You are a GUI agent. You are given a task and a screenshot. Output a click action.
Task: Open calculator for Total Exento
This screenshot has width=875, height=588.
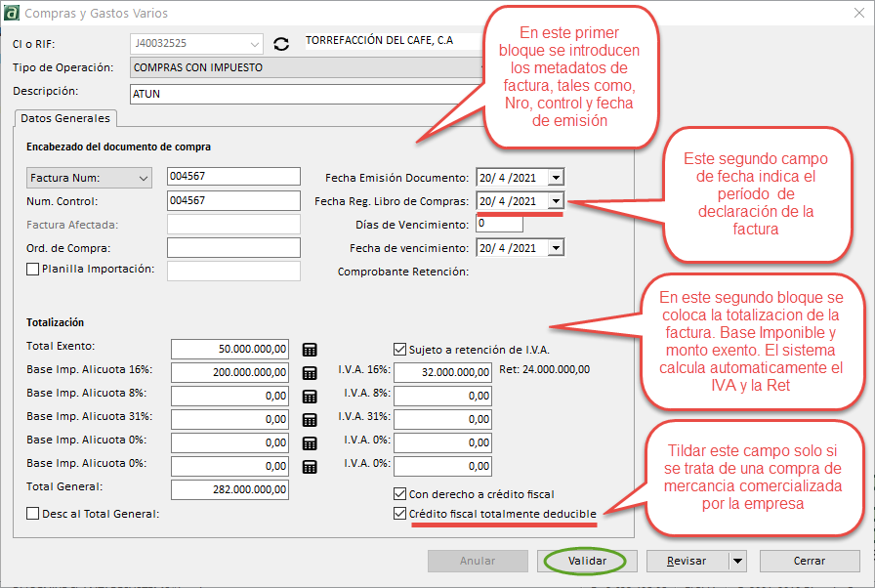tap(310, 350)
